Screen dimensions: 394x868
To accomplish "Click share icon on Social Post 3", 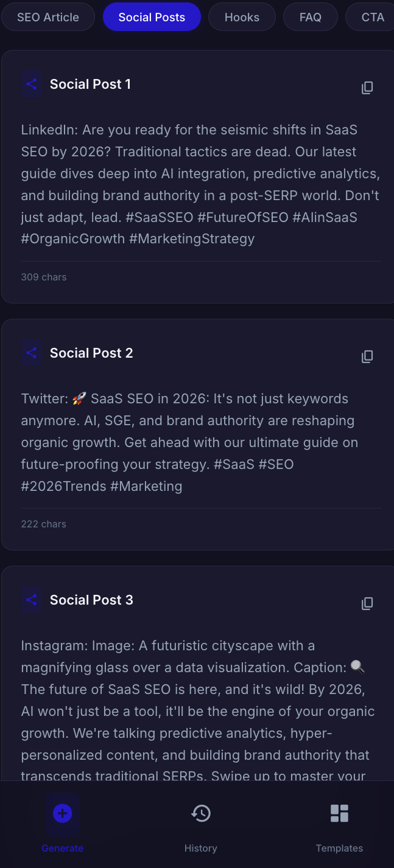I will tap(32, 600).
